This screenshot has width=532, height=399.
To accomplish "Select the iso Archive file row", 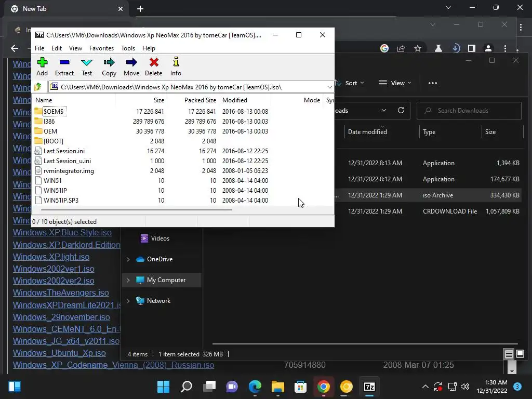I will (x=428, y=195).
